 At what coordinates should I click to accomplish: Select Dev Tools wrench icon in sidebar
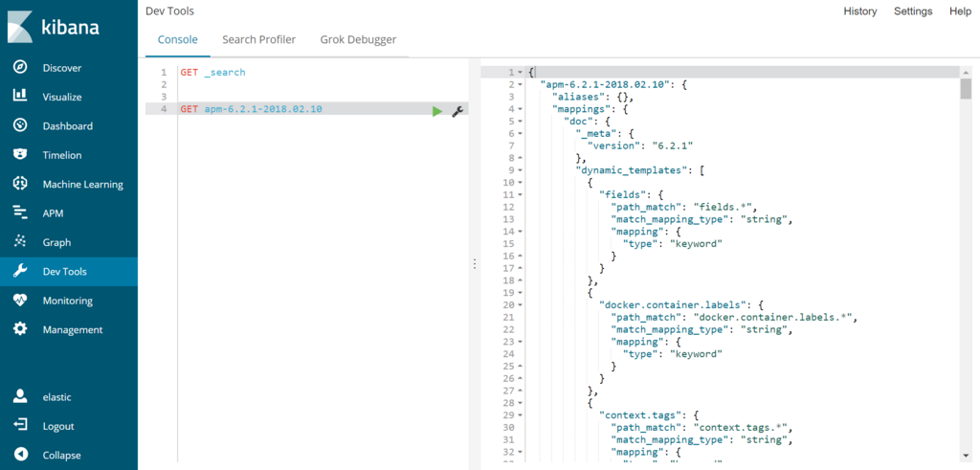20,271
